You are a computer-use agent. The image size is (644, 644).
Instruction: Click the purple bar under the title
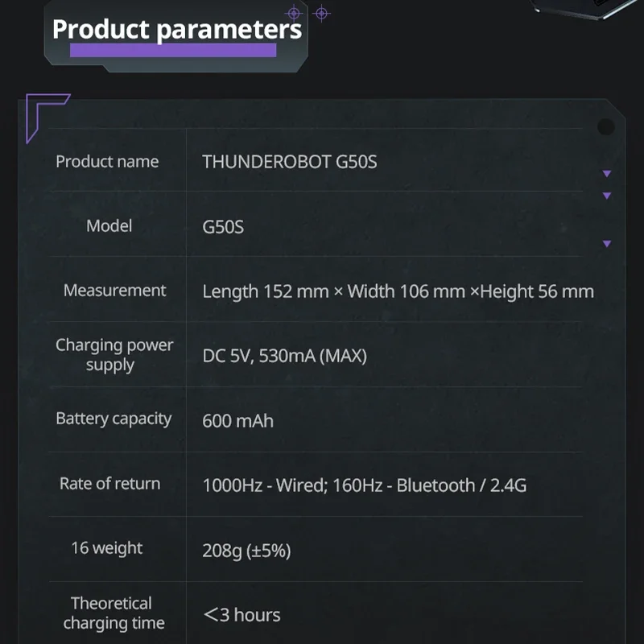[x=174, y=51]
